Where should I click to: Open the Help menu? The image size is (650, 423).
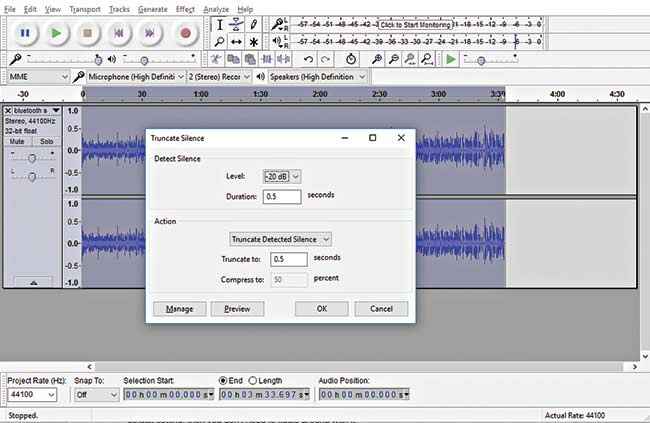click(245, 9)
